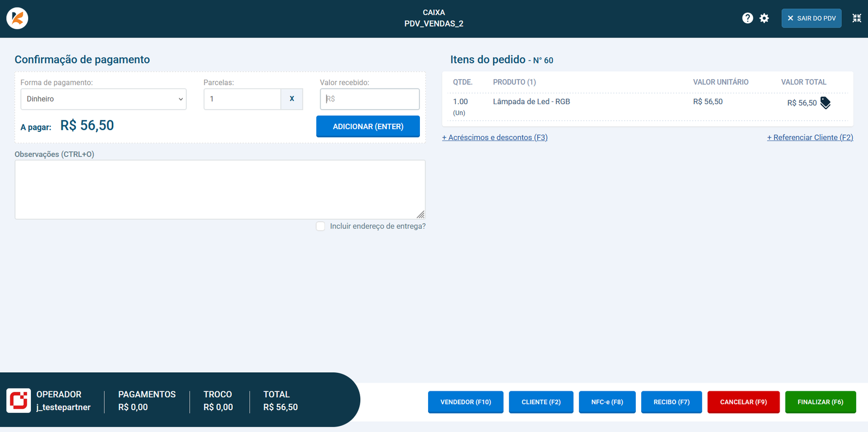Enable Incluir endereço de entrega checkbox

(x=321, y=226)
